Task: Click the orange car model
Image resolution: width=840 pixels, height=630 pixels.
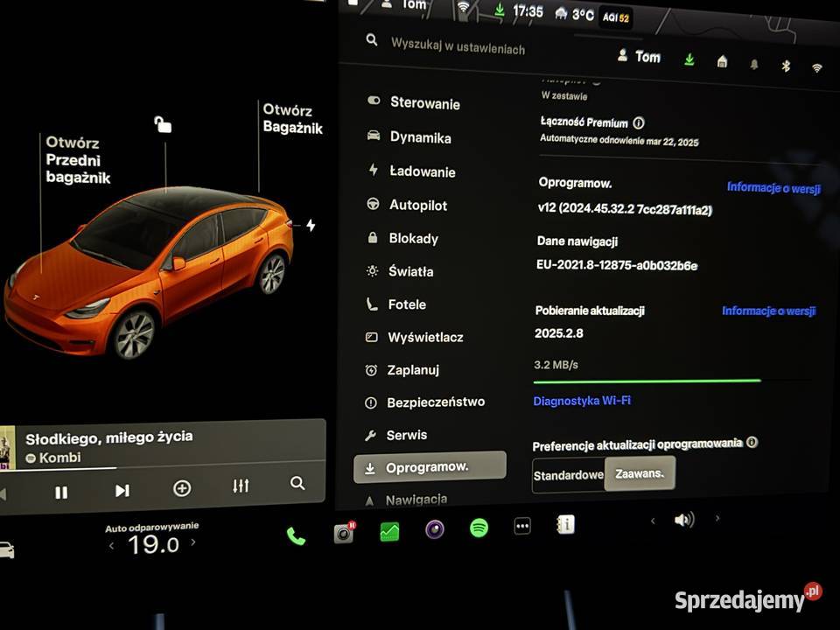Action: [x=149, y=271]
